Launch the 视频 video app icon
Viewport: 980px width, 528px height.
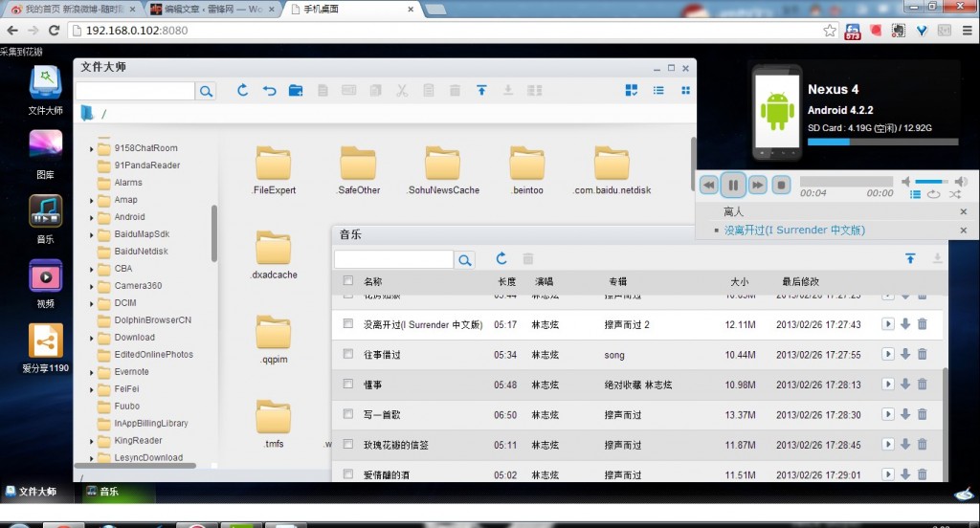[x=45, y=276]
